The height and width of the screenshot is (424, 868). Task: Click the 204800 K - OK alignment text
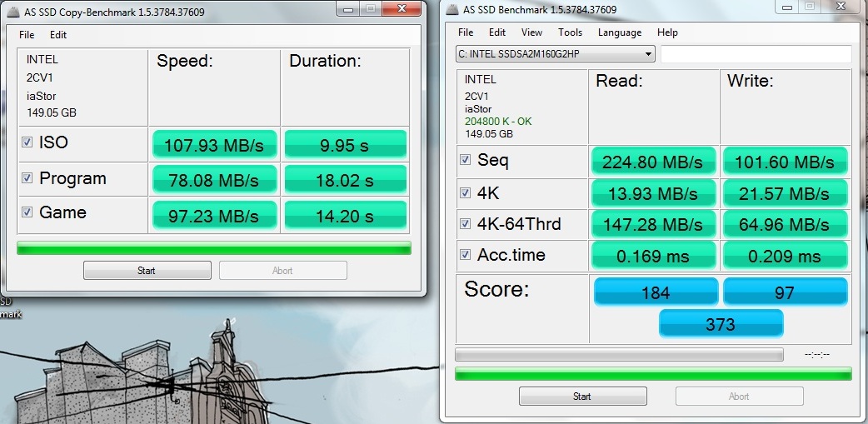tap(498, 122)
